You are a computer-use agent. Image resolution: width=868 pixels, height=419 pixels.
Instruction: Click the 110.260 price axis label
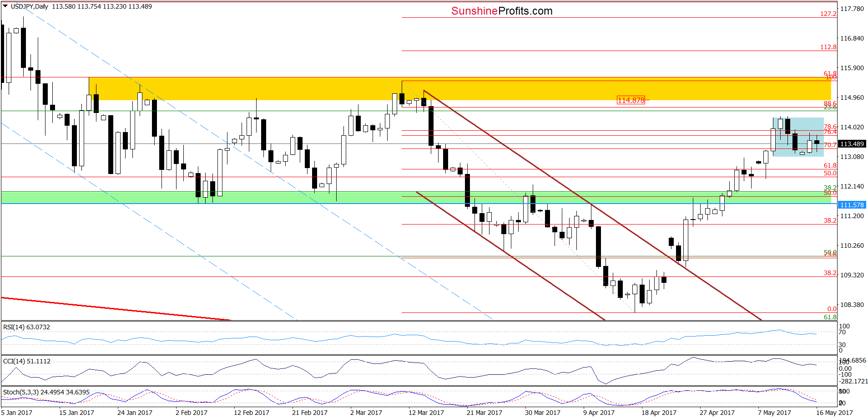click(x=852, y=245)
